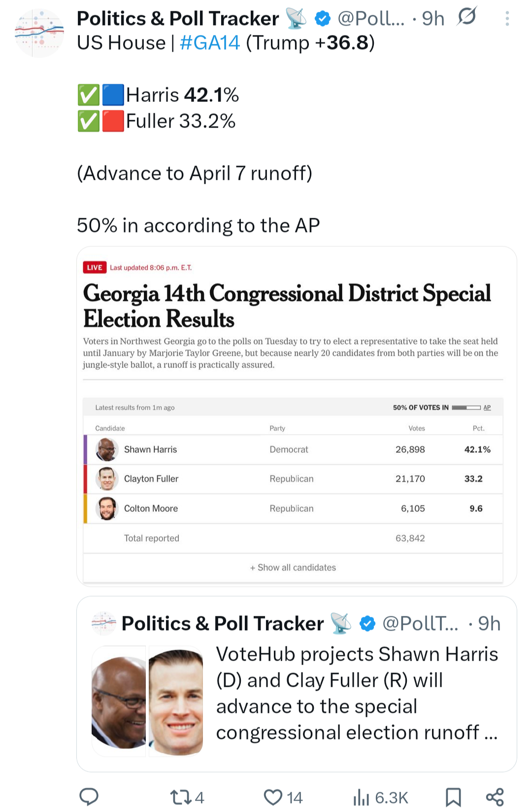The height and width of the screenshot is (810, 532).
Task: Expand the list with Show all candidates
Action: tap(293, 568)
